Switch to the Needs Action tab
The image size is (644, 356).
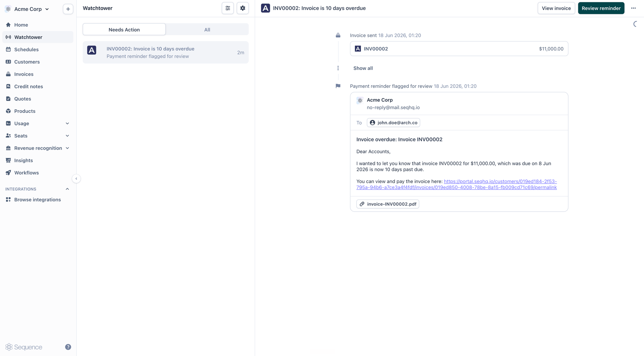click(124, 30)
